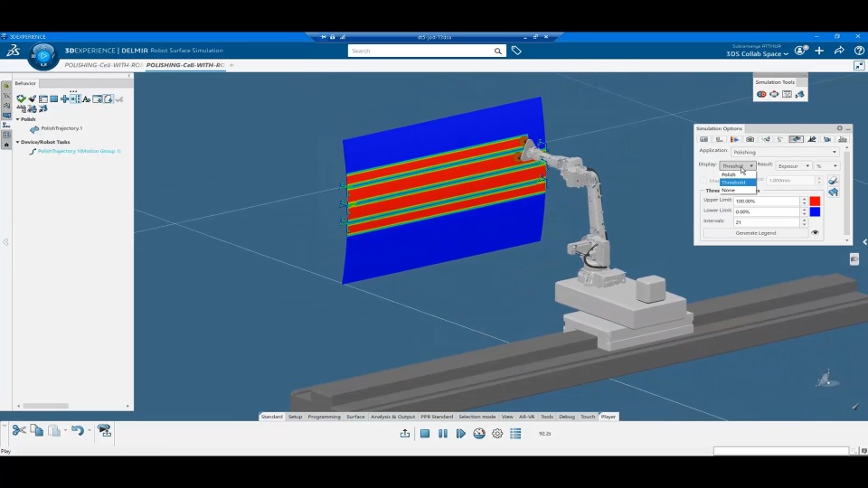Click the text 'A' annotation icon in Behavior toolbar
868x488 pixels.
(x=87, y=99)
